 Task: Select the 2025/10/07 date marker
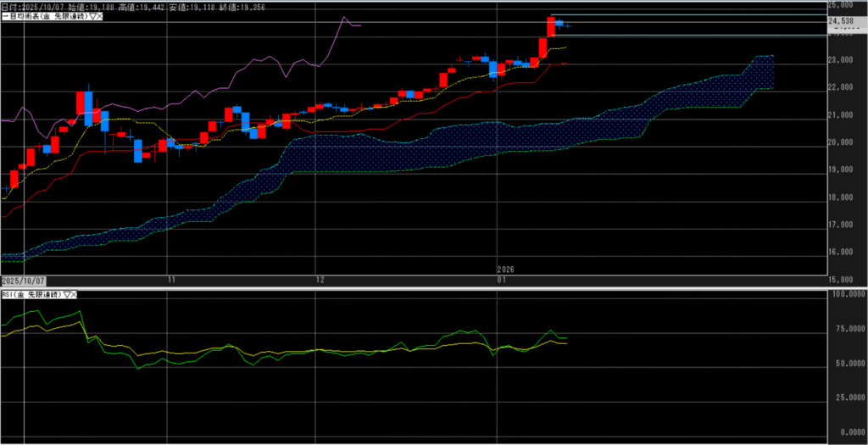(23, 280)
